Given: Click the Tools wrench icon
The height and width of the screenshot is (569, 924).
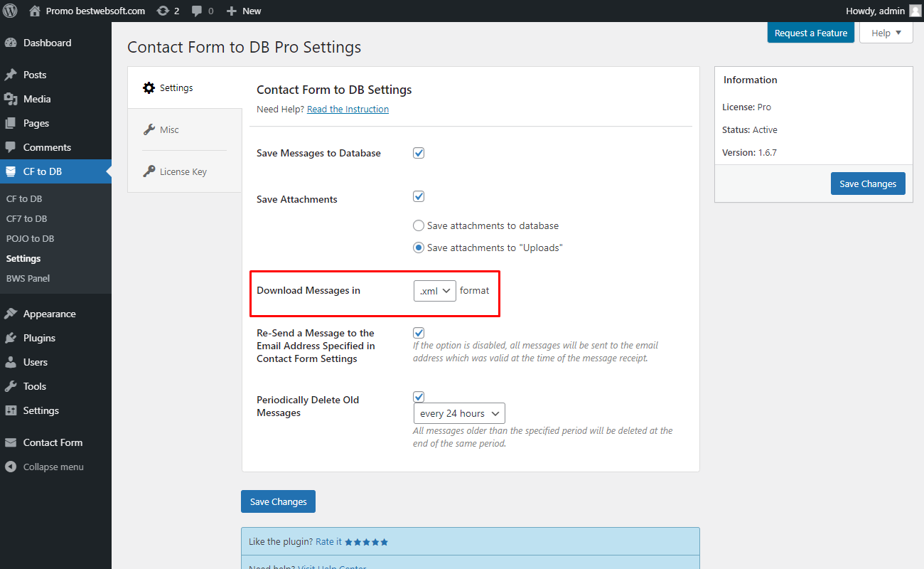Looking at the screenshot, I should (11, 386).
